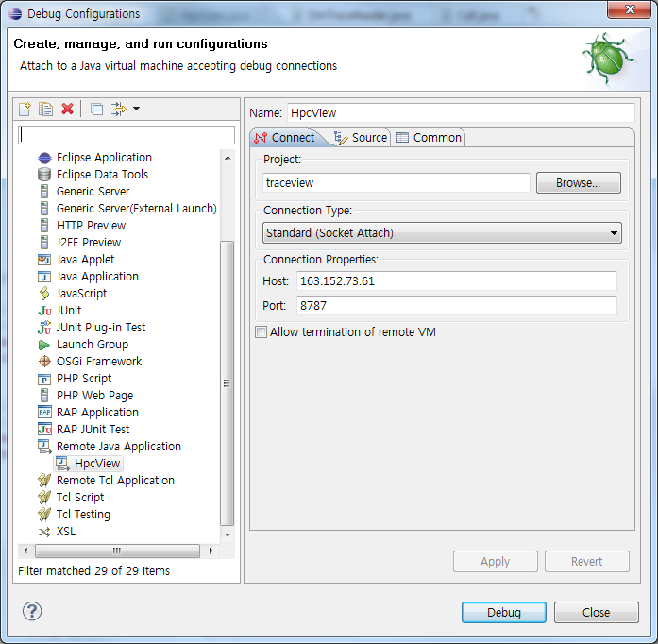Click the New launch configuration icon
This screenshot has width=658, height=644.
click(25, 110)
